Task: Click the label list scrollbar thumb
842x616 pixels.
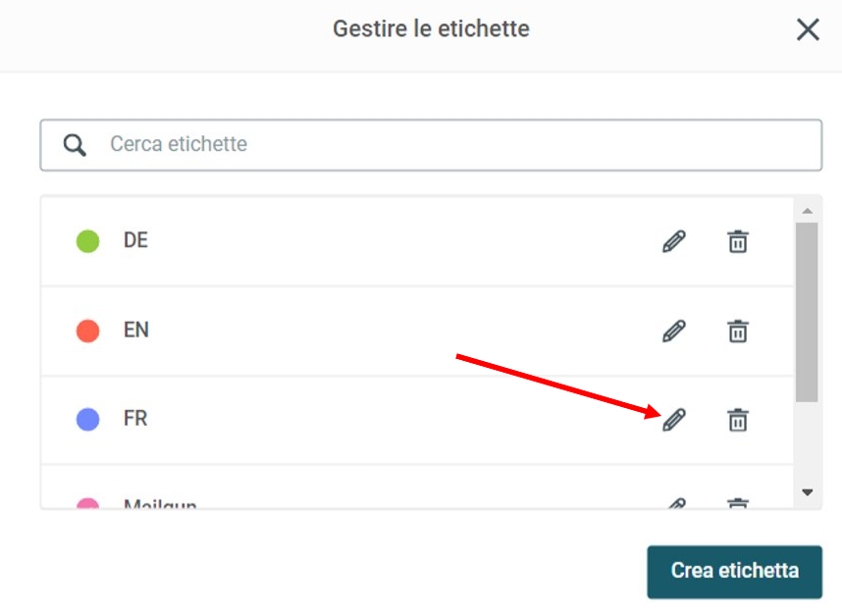Action: click(x=807, y=312)
